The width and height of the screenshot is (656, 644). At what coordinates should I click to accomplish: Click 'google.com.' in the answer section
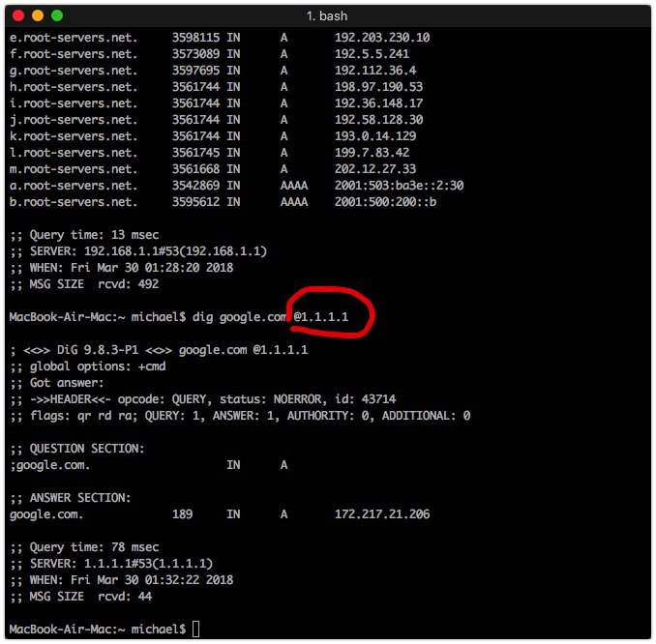(46, 514)
